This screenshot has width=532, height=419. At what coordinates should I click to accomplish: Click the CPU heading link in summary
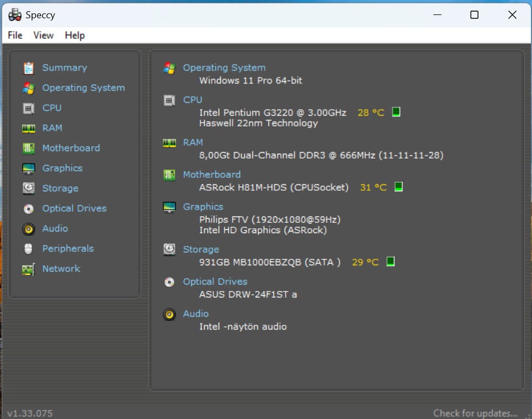[x=193, y=100]
